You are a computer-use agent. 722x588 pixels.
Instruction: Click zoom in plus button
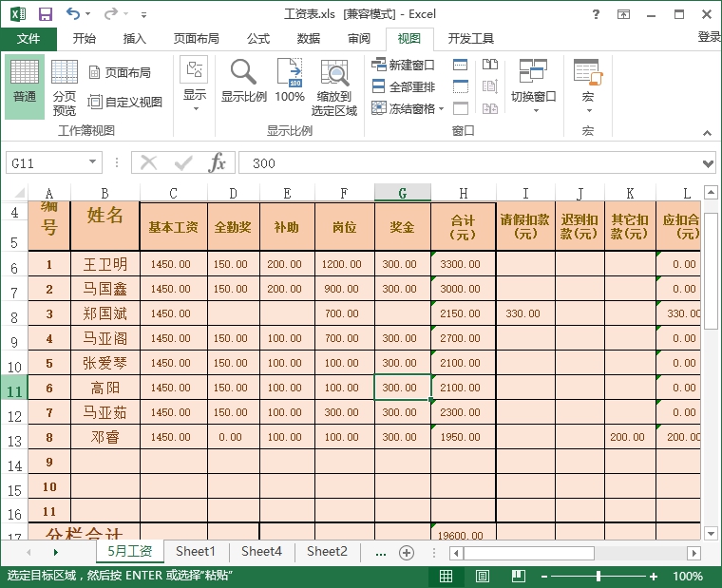pos(654,576)
